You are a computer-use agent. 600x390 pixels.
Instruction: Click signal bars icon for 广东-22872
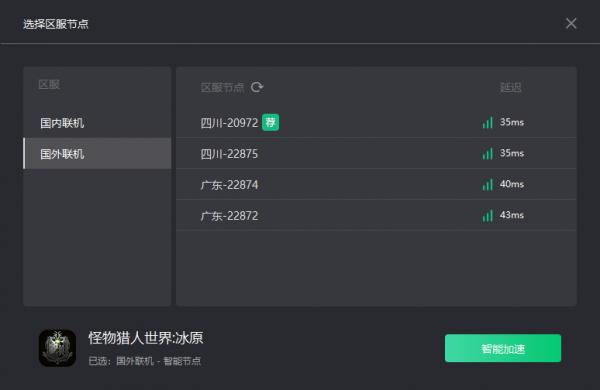pyautogui.click(x=488, y=215)
